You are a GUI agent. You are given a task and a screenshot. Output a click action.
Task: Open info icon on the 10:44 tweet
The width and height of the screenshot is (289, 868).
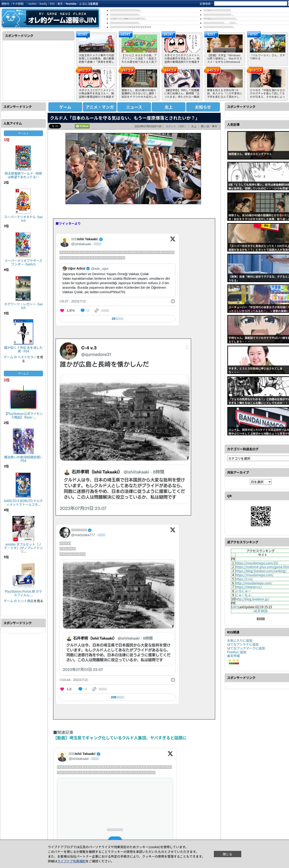point(173,680)
